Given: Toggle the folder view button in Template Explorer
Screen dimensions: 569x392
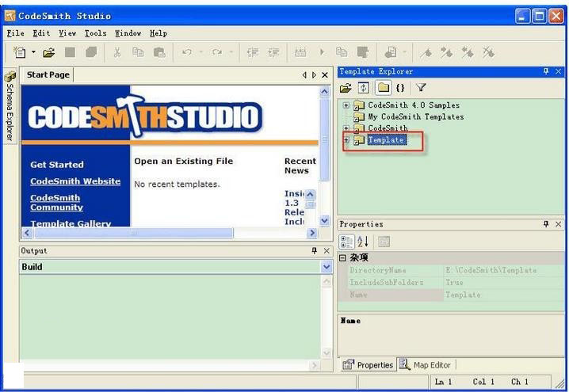Looking at the screenshot, I should (384, 87).
